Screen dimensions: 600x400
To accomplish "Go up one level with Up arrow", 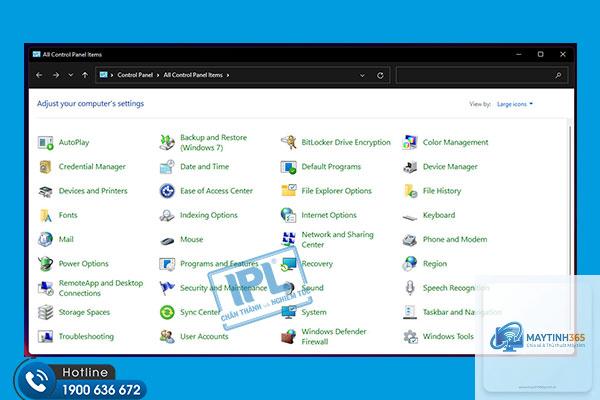I will pyautogui.click(x=85, y=75).
